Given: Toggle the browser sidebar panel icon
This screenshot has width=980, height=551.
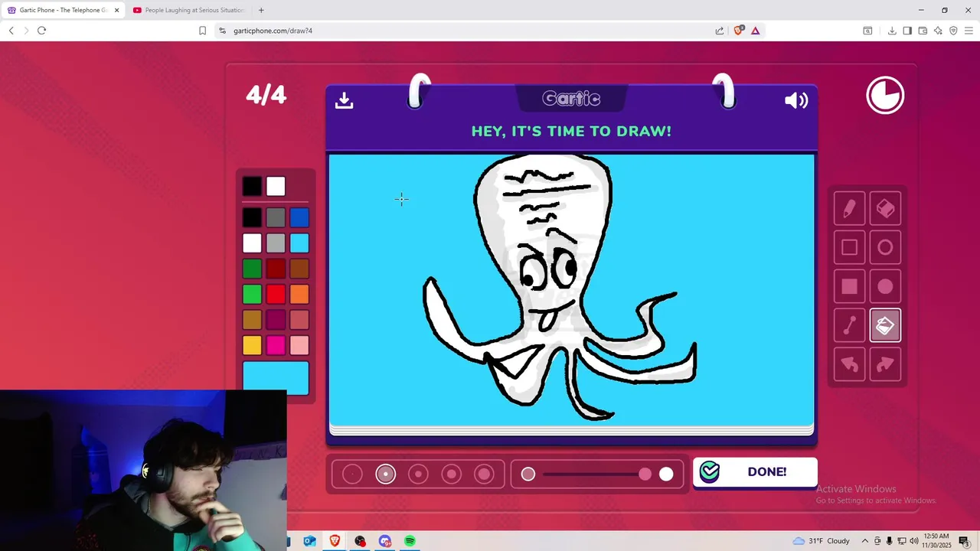Looking at the screenshot, I should pyautogui.click(x=907, y=31).
